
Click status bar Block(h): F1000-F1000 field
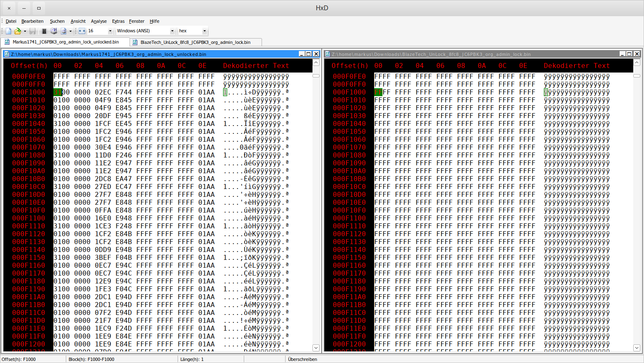coord(122,359)
